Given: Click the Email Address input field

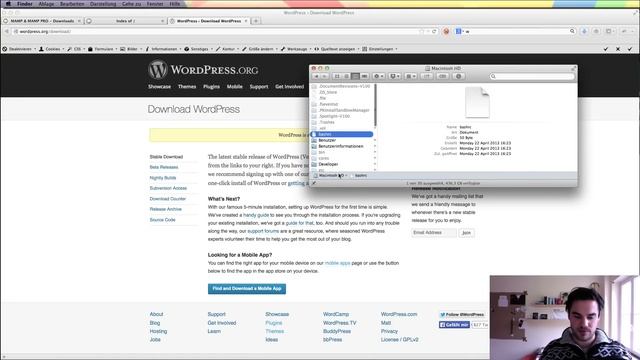Looking at the screenshot, I should tap(433, 233).
